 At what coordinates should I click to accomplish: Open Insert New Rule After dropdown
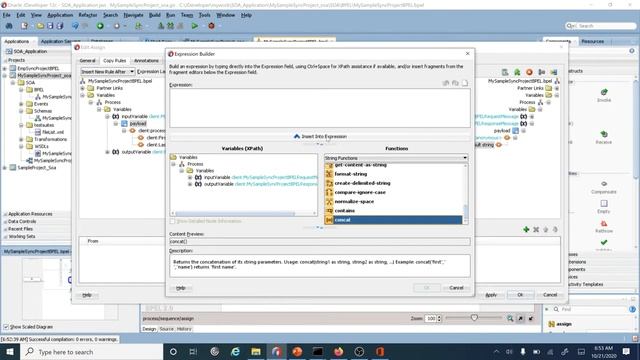pyautogui.click(x=107, y=71)
